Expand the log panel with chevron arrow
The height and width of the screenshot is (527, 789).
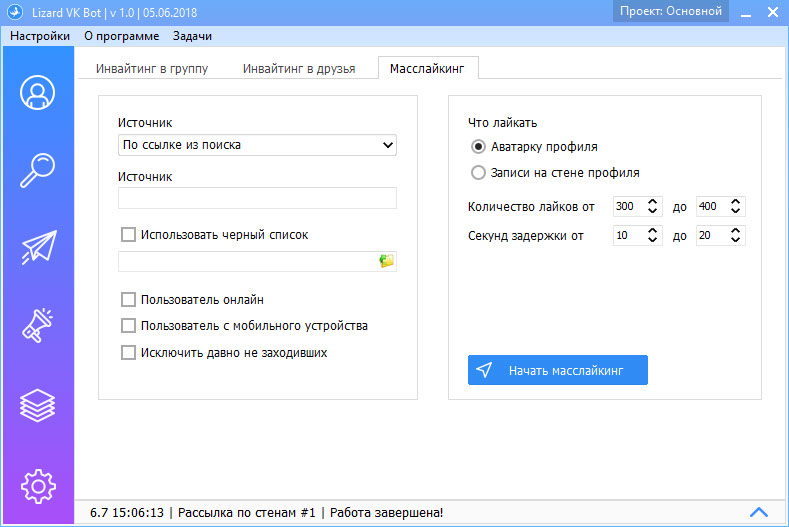[758, 512]
